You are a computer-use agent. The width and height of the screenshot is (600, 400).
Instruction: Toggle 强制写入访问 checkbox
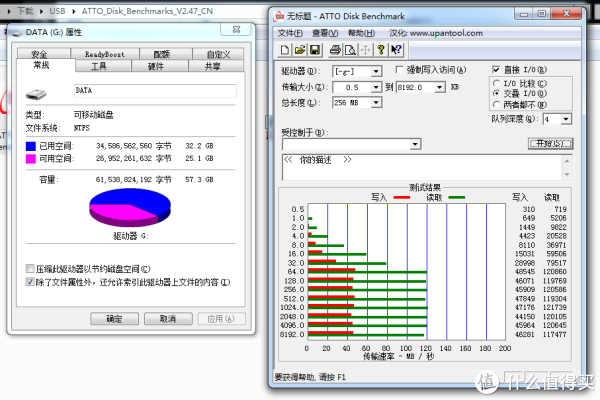[399, 70]
